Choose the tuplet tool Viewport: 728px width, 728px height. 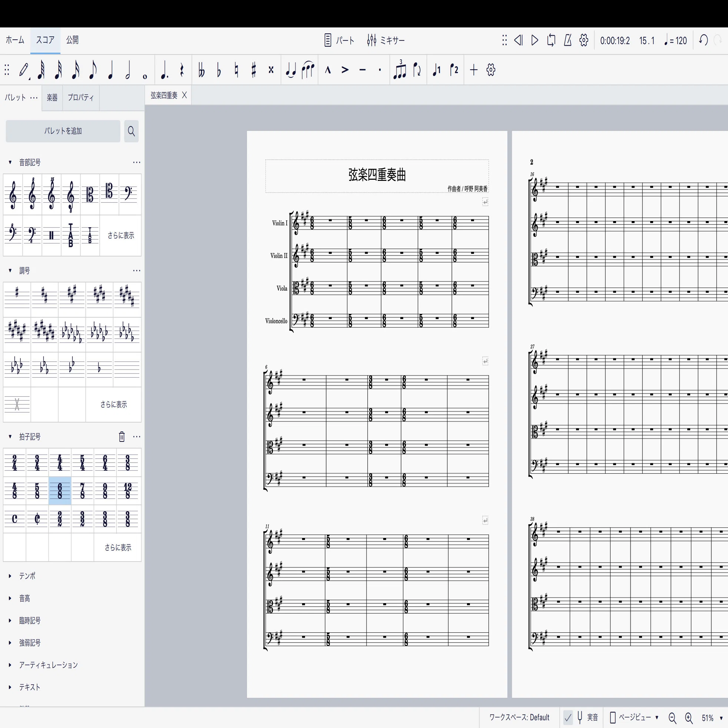point(400,70)
